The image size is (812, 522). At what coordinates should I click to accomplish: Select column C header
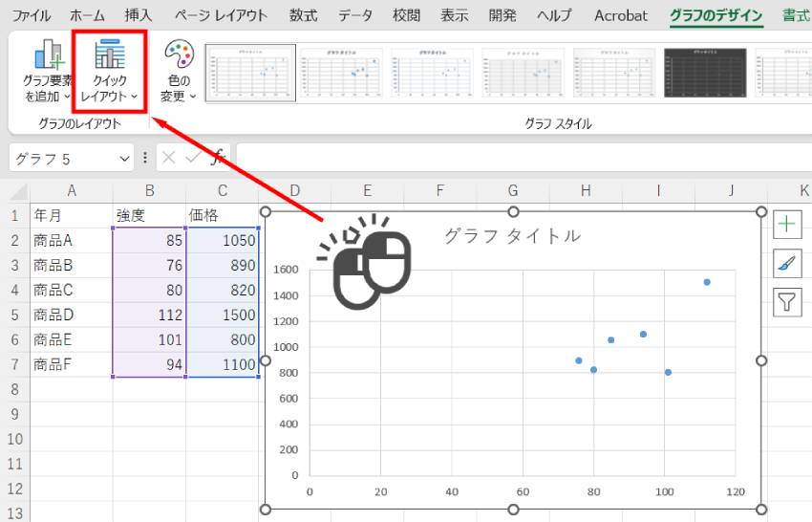(223, 191)
